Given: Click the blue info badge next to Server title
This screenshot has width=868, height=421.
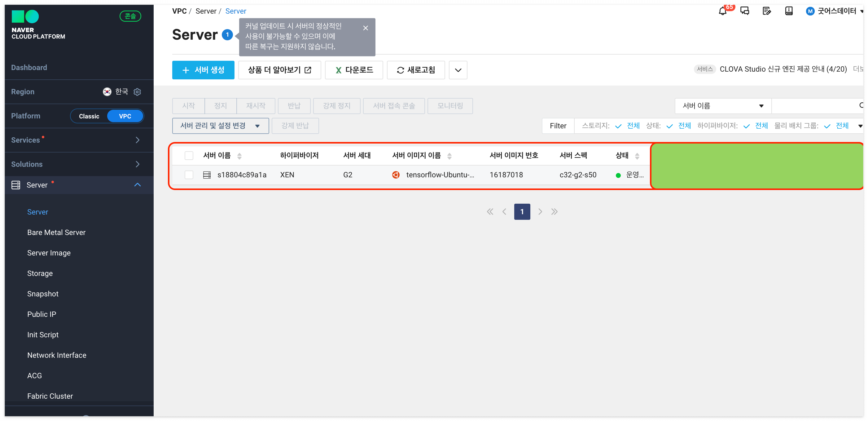Looking at the screenshot, I should pos(227,35).
